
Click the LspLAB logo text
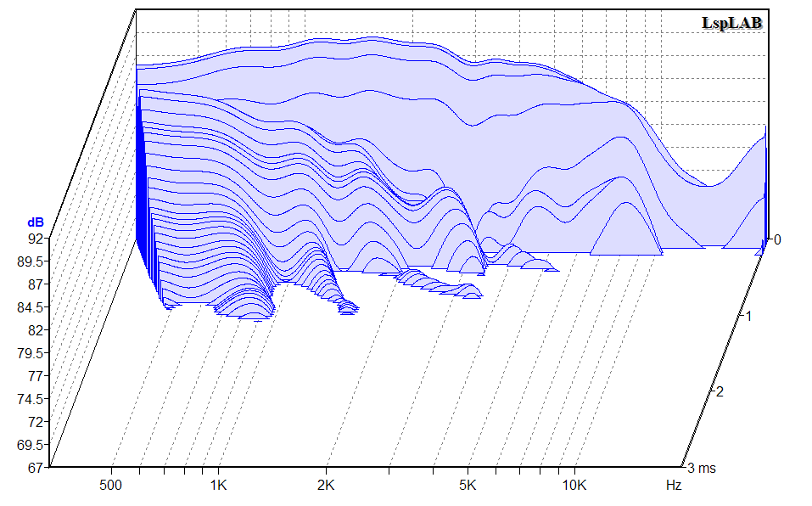731,23
